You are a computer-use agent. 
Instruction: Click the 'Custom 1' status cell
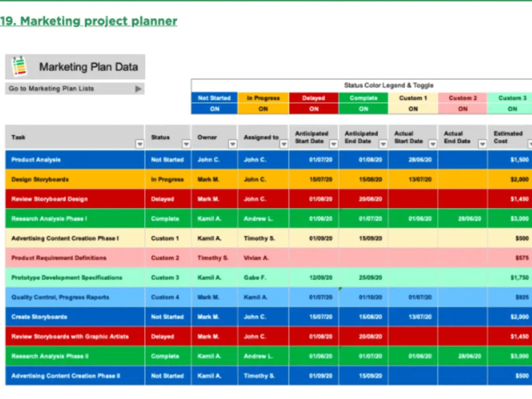click(x=168, y=238)
